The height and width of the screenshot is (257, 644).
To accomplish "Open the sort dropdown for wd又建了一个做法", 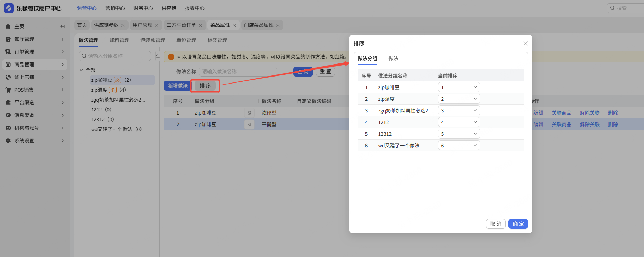I will coord(459,145).
